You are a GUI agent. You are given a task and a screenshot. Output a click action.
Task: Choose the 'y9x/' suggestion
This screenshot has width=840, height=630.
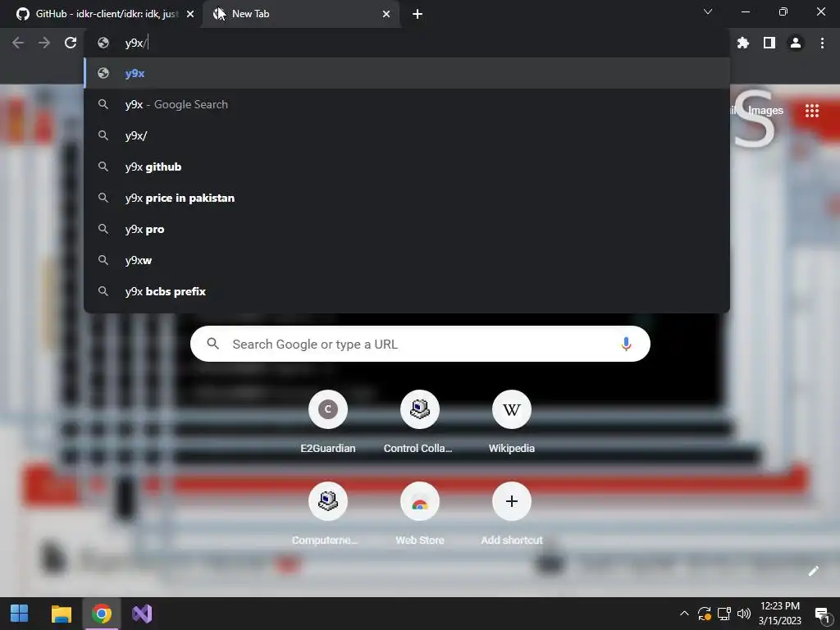point(407,135)
